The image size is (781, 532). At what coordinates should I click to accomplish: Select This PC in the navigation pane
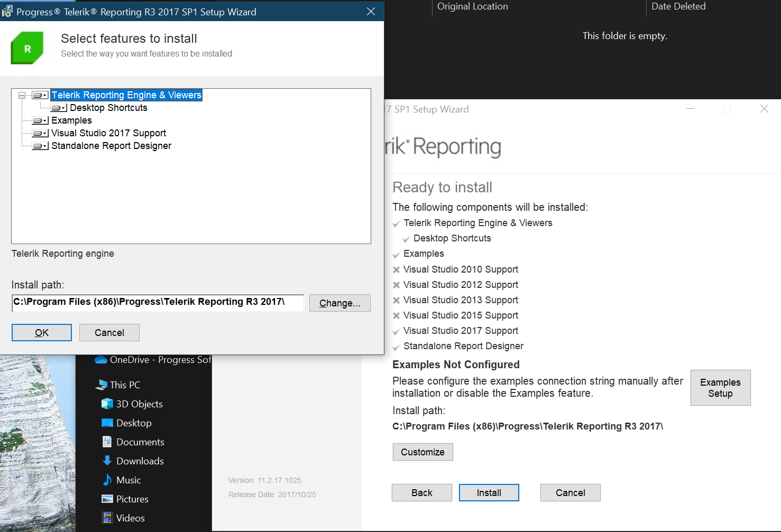coord(125,385)
